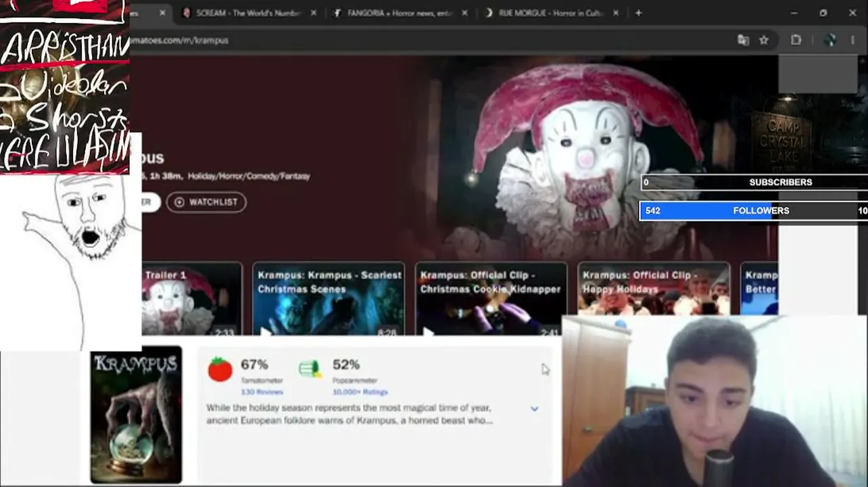This screenshot has width=868, height=487.
Task: Open the translate page icon
Action: 744,41
